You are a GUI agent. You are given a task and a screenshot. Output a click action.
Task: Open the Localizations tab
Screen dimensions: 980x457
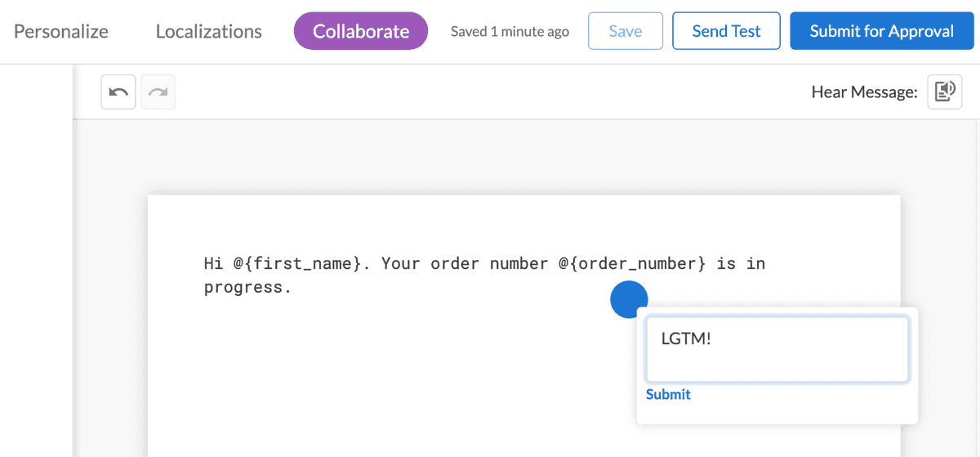(x=209, y=31)
